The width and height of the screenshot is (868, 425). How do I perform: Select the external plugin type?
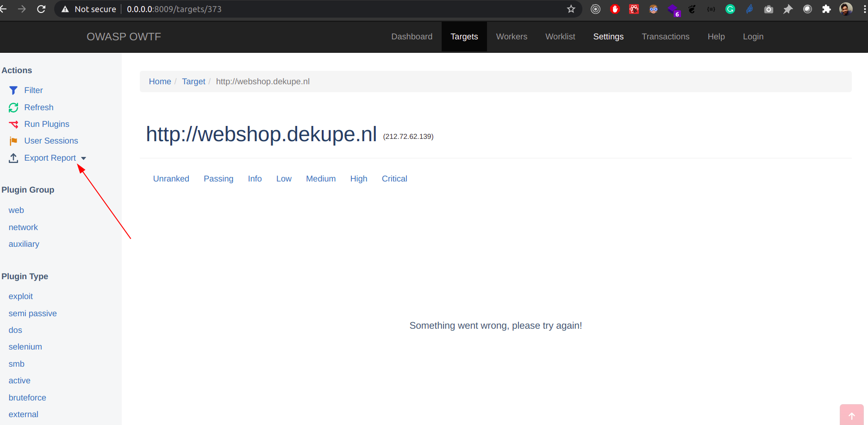(x=24, y=414)
